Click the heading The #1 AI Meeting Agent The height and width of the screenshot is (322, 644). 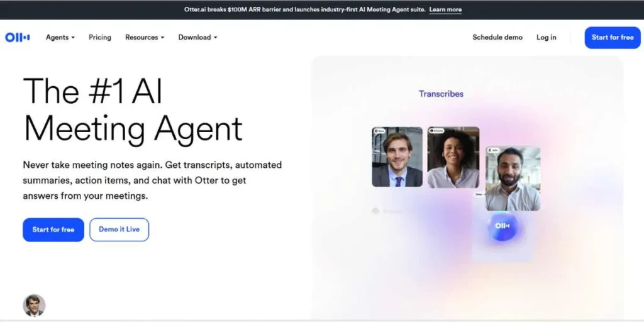tap(133, 110)
